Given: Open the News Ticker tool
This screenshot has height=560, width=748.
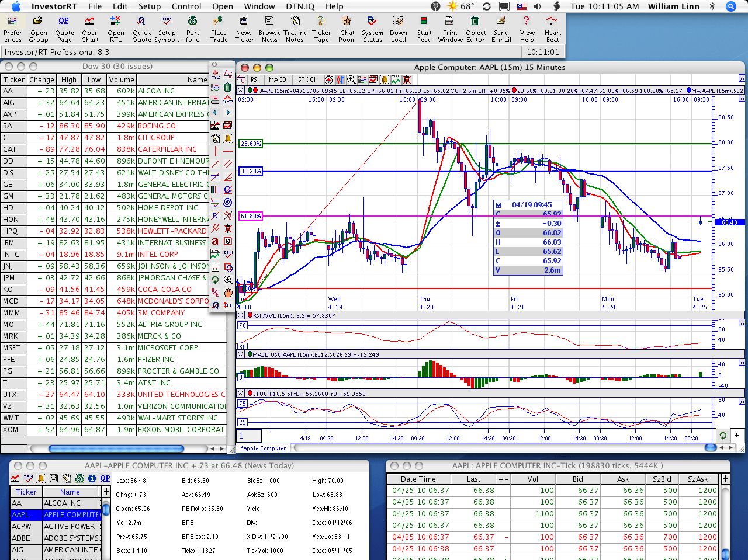Looking at the screenshot, I should [x=244, y=29].
